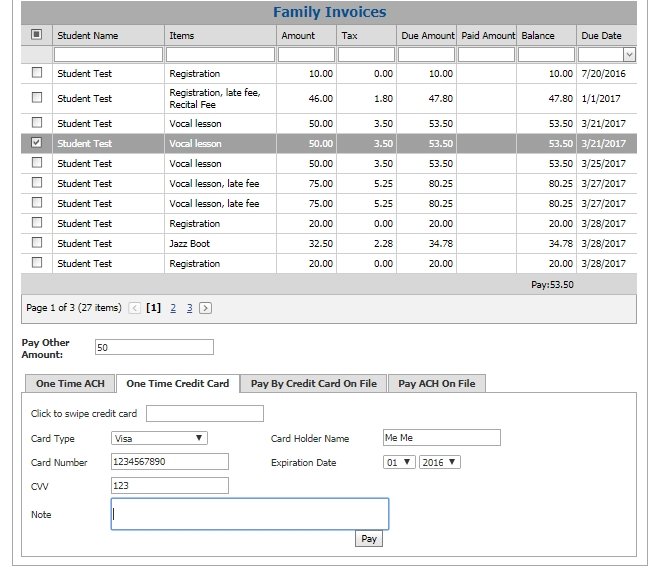Toggle the select-all checkbox in header
Image resolution: width=660 pixels, height=575 pixels.
tap(37, 35)
